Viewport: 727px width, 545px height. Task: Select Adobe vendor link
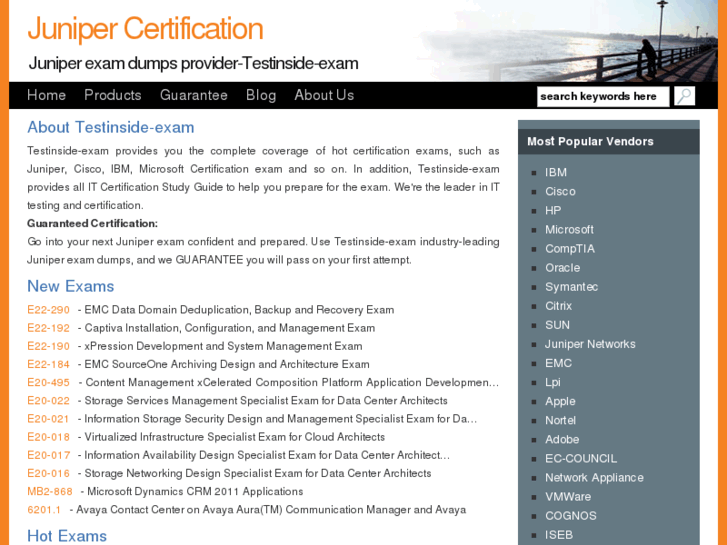point(562,439)
